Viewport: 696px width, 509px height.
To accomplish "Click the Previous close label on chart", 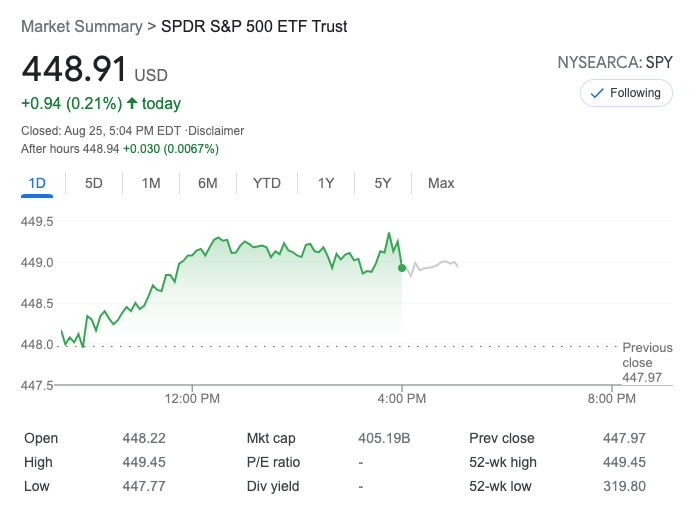I will [x=647, y=355].
